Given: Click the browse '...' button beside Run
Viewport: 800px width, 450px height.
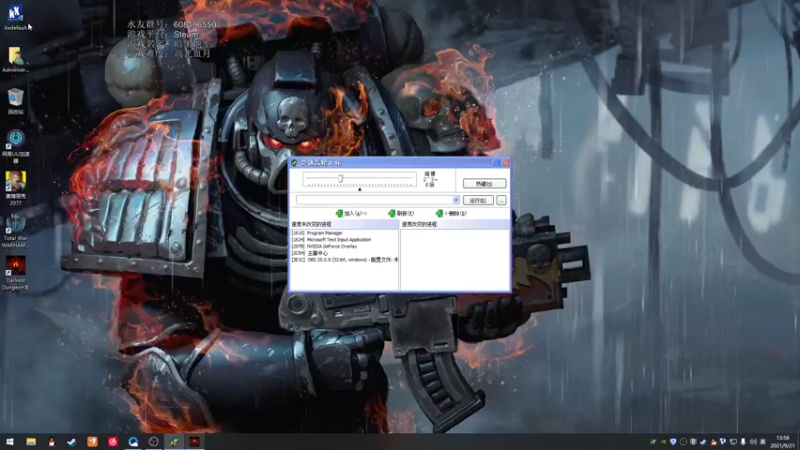Looking at the screenshot, I should 501,201.
